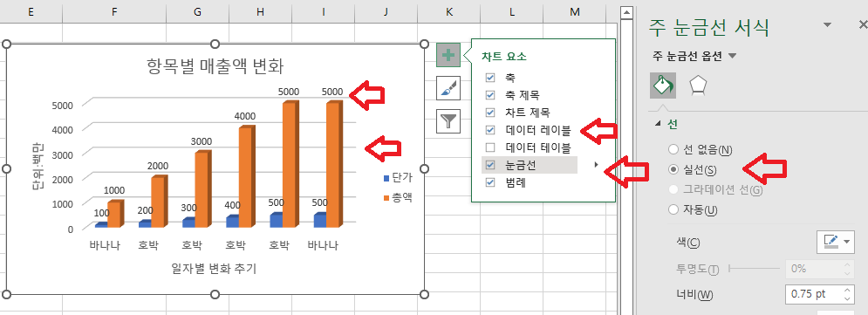Image resolution: width=868 pixels, height=315 pixels.
Task: Expand the 눈금선 submenu arrow
Action: click(x=596, y=164)
